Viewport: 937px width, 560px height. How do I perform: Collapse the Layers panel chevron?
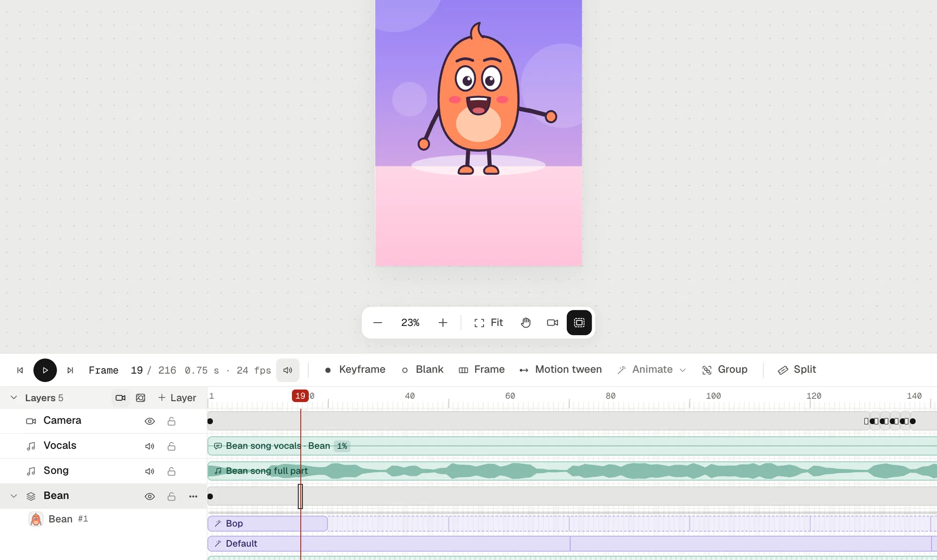tap(14, 398)
